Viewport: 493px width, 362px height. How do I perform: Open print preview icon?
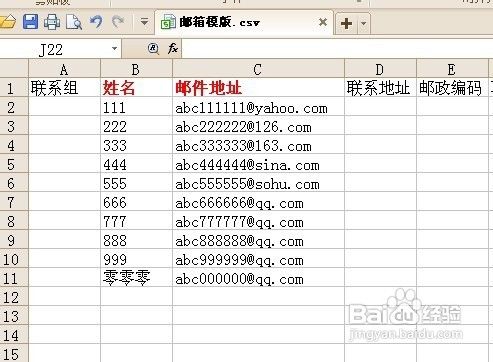(74, 22)
